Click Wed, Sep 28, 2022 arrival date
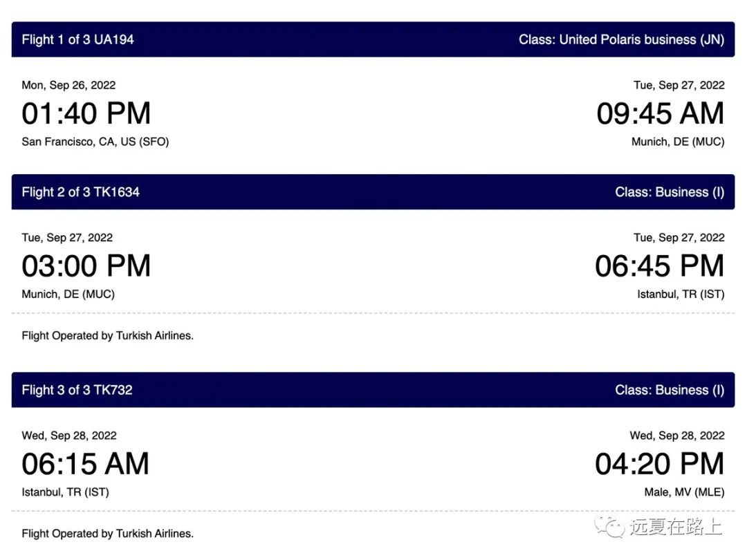Image resolution: width=747 pixels, height=560 pixels. click(677, 436)
